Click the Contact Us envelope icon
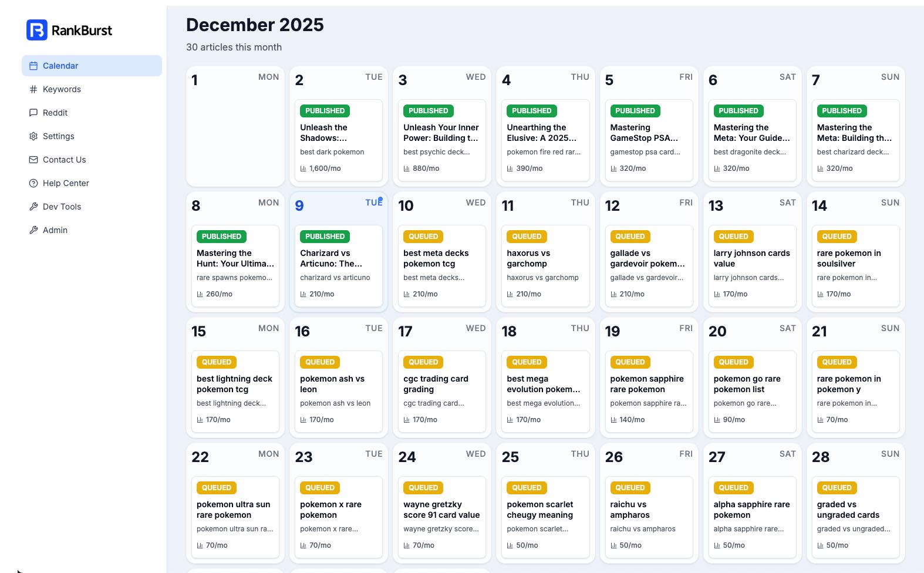Viewport: 924px width, 573px height. click(x=33, y=160)
